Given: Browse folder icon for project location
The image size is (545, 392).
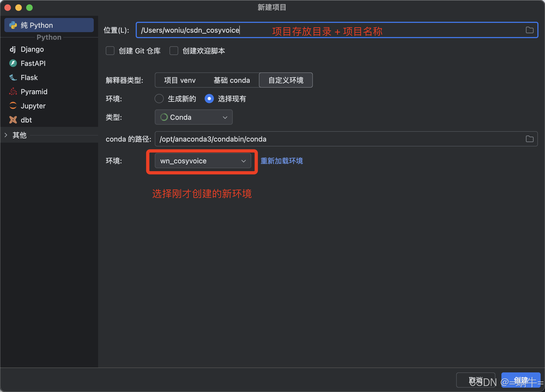Looking at the screenshot, I should coord(529,30).
